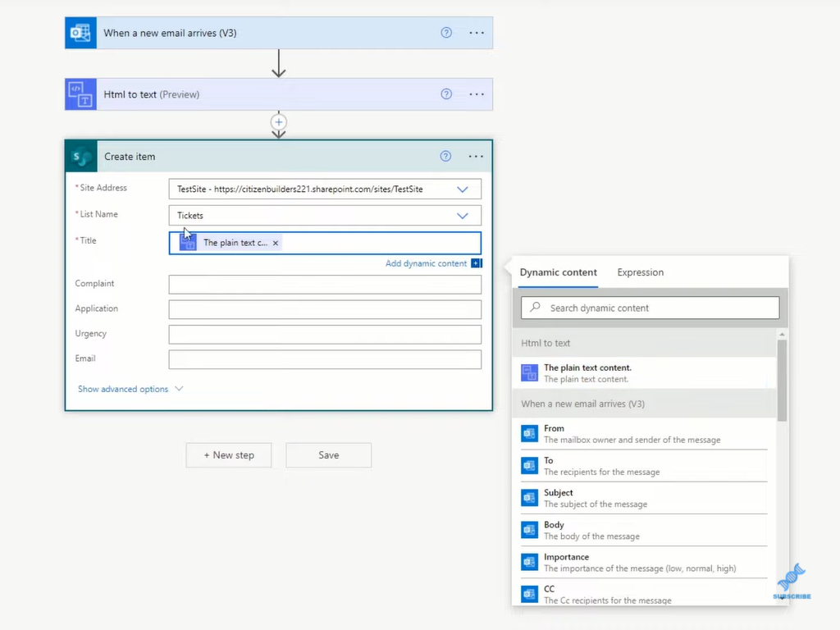Click the Html to text group header
The image size is (840, 630).
644,343
